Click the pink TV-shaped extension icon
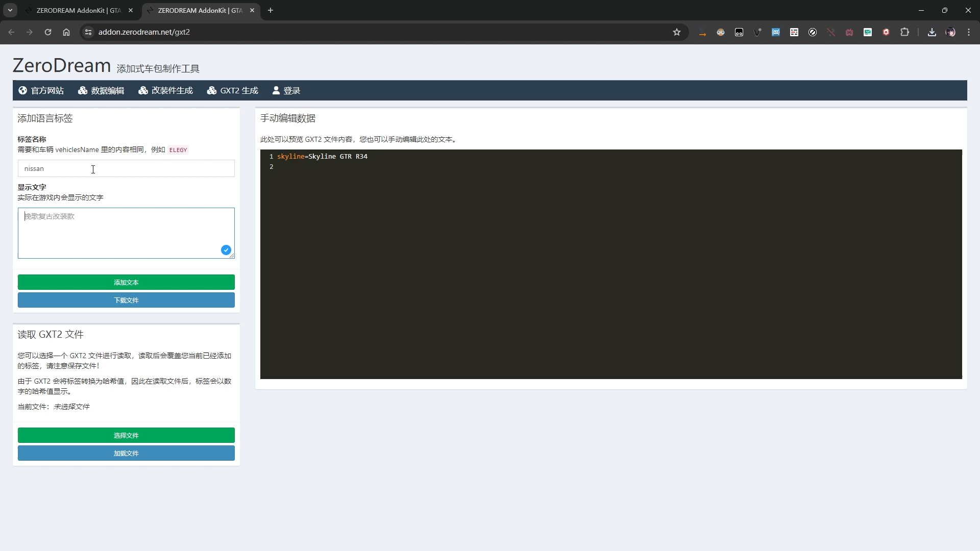This screenshot has width=980, height=551. pos(849,32)
